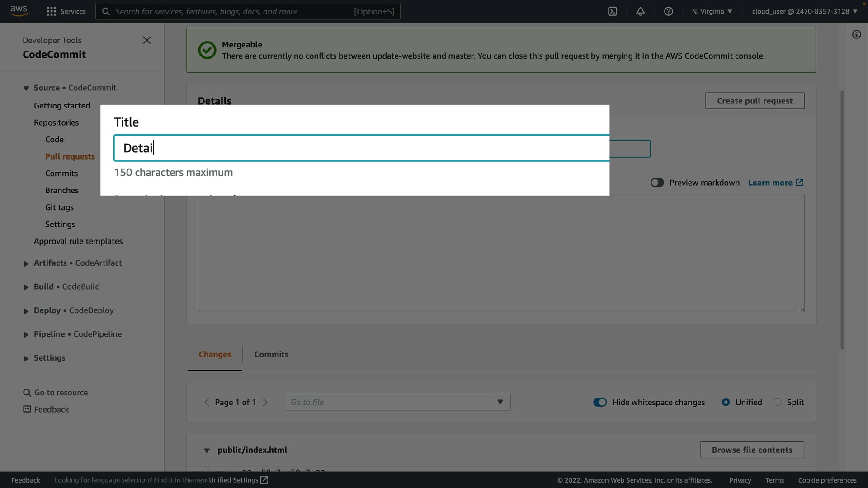Switch to the Commits tab

pos(271,354)
